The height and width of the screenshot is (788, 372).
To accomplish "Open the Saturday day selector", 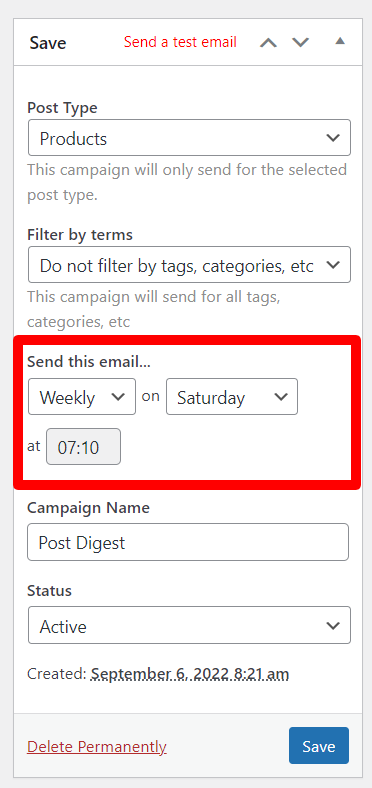I will (x=232, y=397).
